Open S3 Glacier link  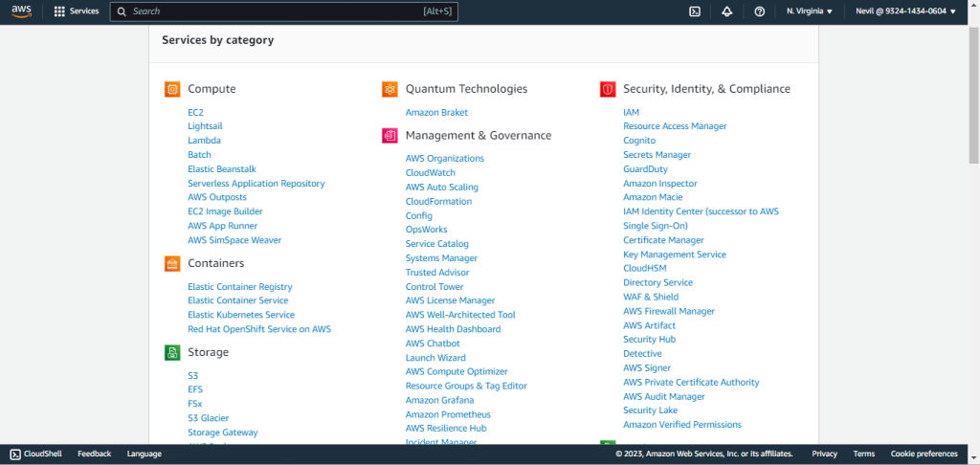tap(208, 418)
